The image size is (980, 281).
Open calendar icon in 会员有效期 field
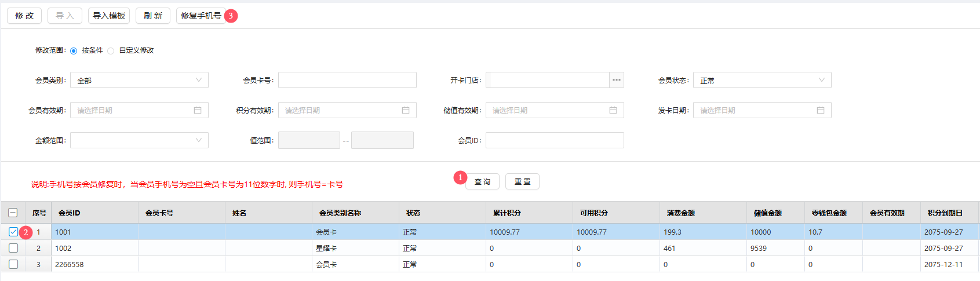[198, 110]
